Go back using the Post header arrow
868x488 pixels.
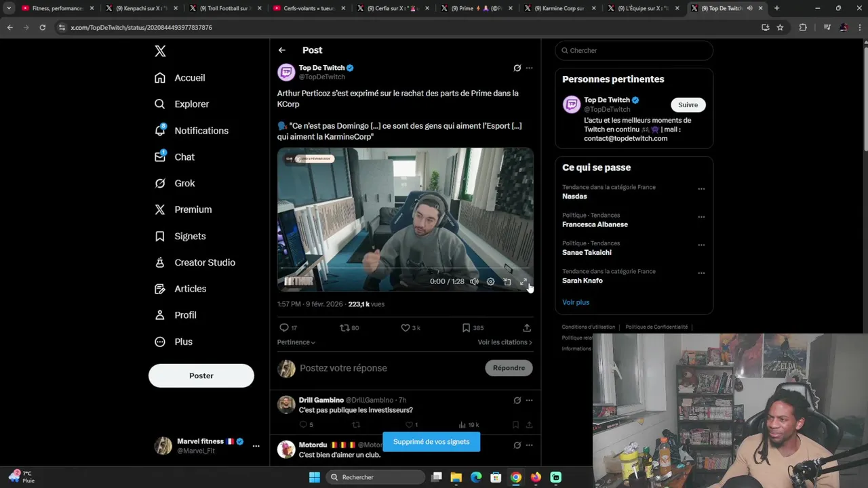(282, 50)
